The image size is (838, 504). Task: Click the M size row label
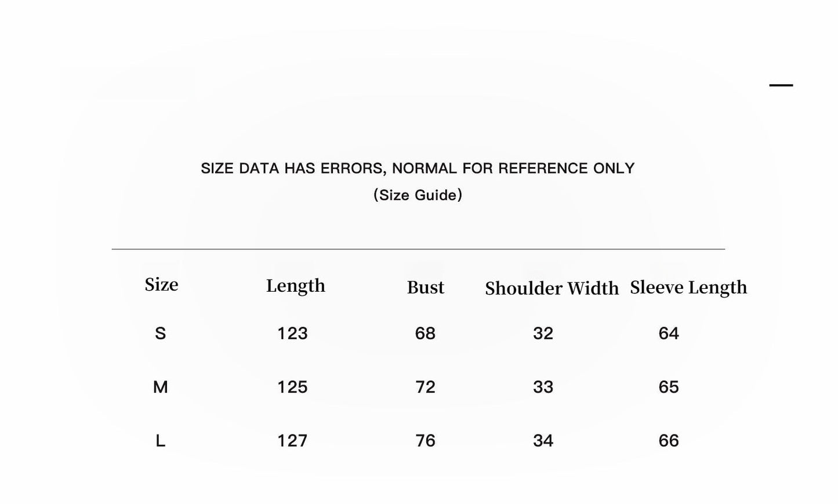pyautogui.click(x=161, y=387)
